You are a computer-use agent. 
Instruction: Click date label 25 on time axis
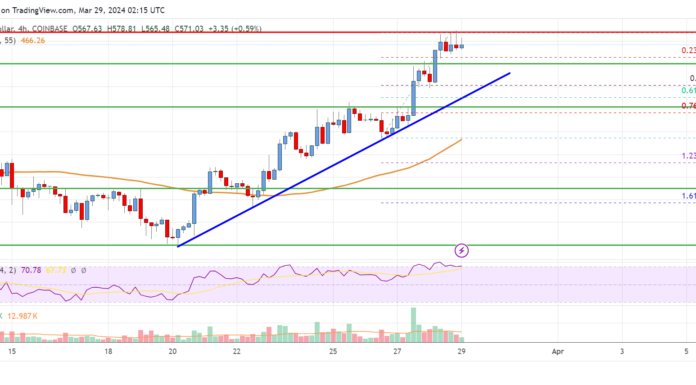(x=333, y=351)
